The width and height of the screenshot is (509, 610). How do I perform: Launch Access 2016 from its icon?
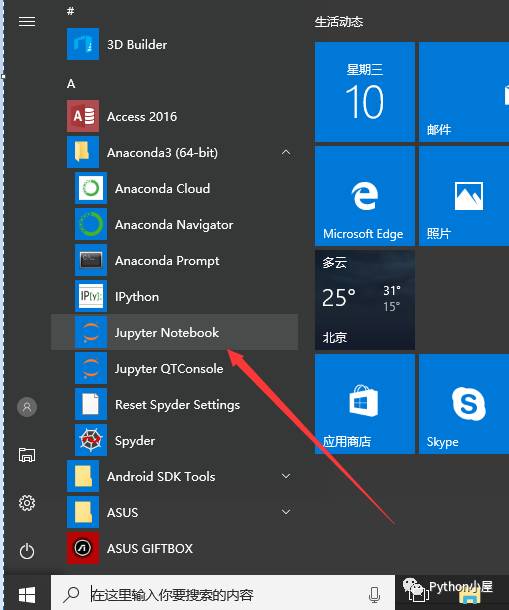pos(82,116)
